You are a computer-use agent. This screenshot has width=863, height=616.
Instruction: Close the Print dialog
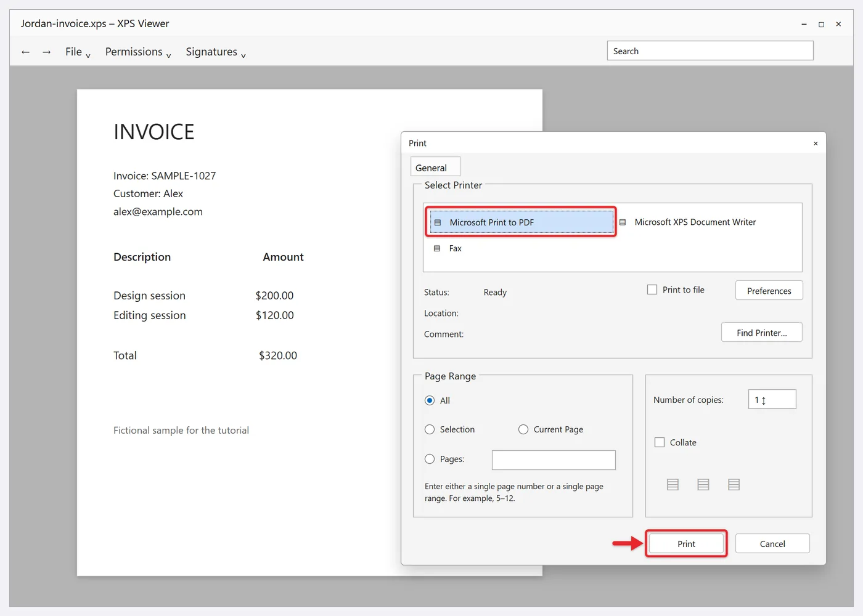point(816,144)
